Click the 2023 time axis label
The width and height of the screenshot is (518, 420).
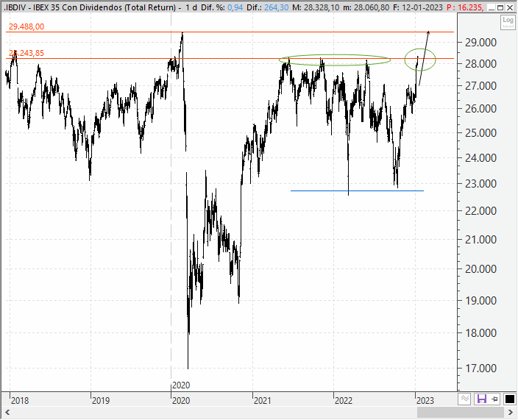click(x=425, y=401)
